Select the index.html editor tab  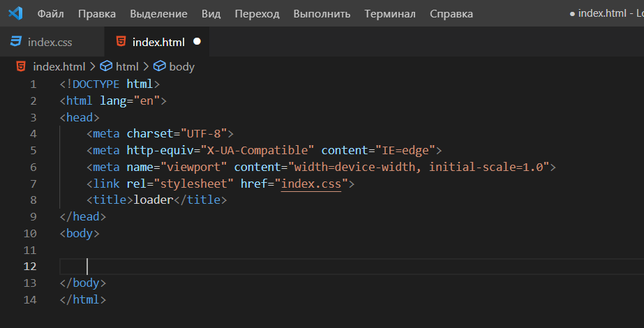point(157,41)
